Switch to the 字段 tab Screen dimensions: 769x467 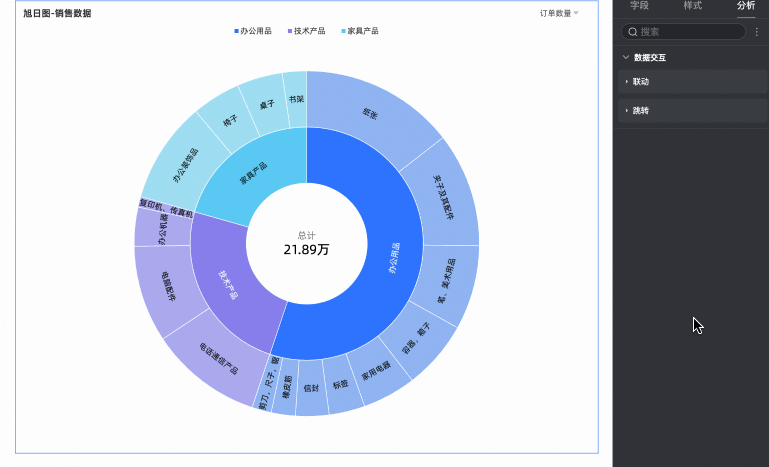coord(640,5)
